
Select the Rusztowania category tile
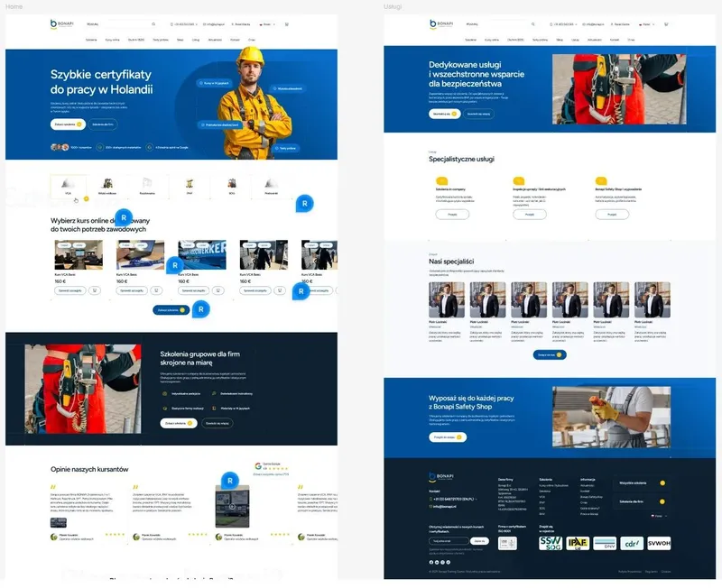click(147, 187)
